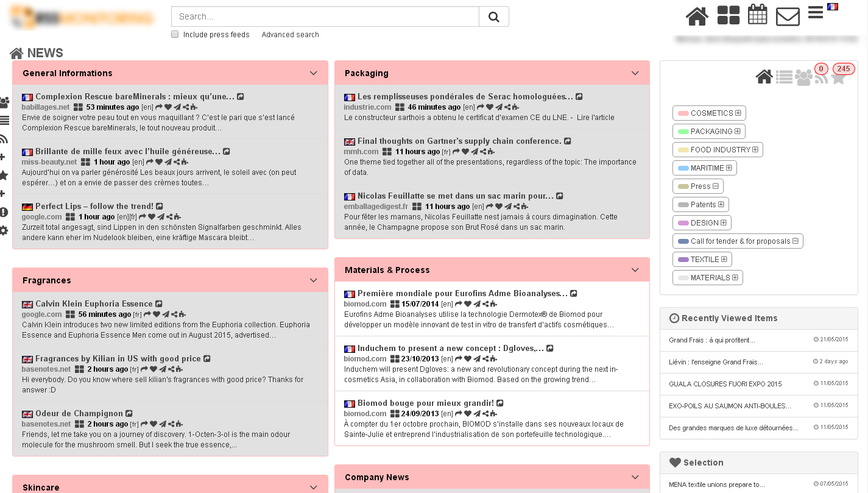Image resolution: width=868 pixels, height=493 pixels.
Task: Expand the MARITIME category plus
Action: tap(729, 168)
